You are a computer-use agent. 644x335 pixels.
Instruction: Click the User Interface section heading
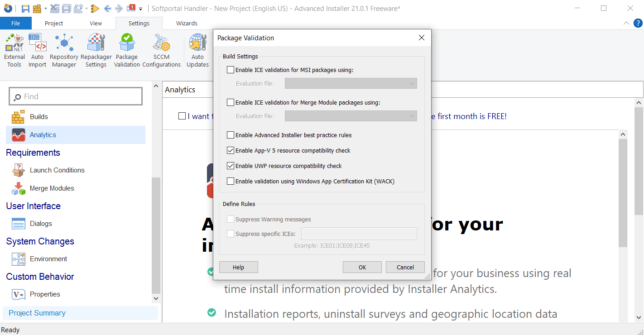[x=34, y=206]
